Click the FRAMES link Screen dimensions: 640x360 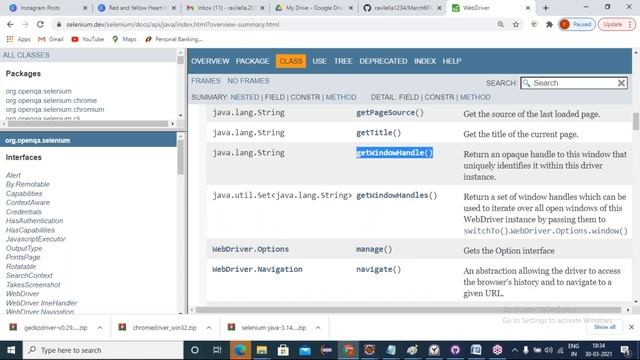coord(206,81)
